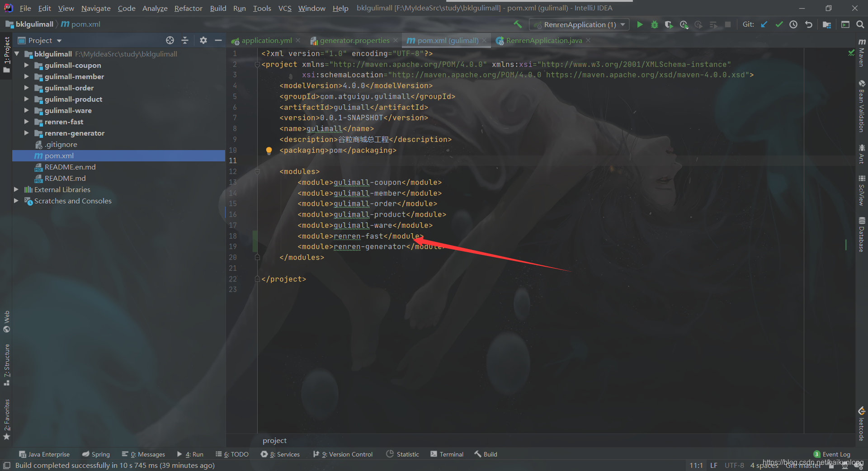868x471 pixels.
Task: Open the SciView tool window
Action: 862,190
